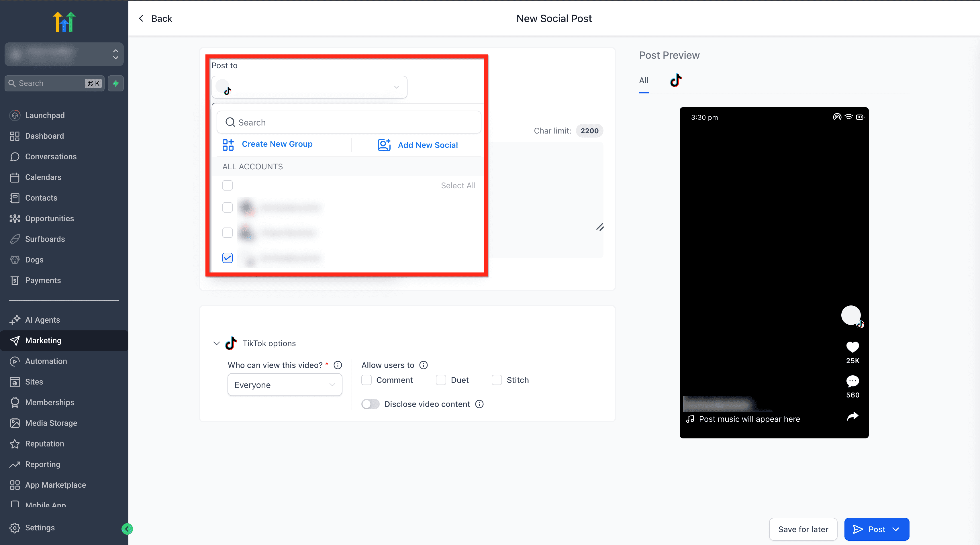View info about who can view video
Viewport: 980px width, 545px height.
[338, 365]
